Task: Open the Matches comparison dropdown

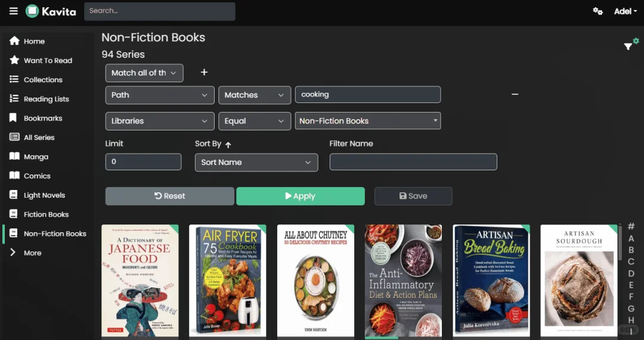Action: [255, 95]
